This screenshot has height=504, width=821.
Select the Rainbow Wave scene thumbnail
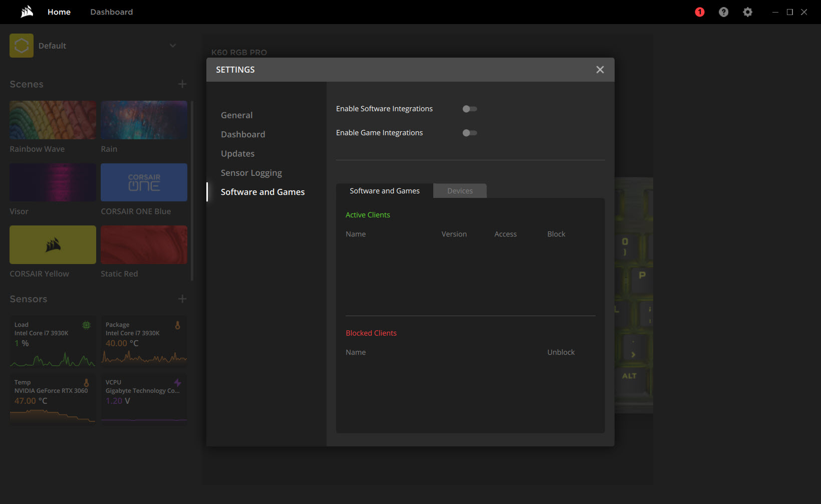click(x=53, y=120)
